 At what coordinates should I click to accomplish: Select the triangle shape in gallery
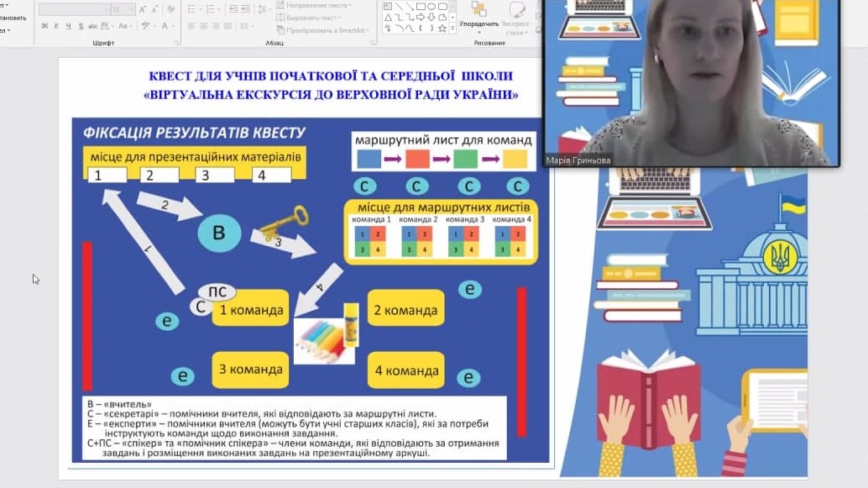coord(388,16)
